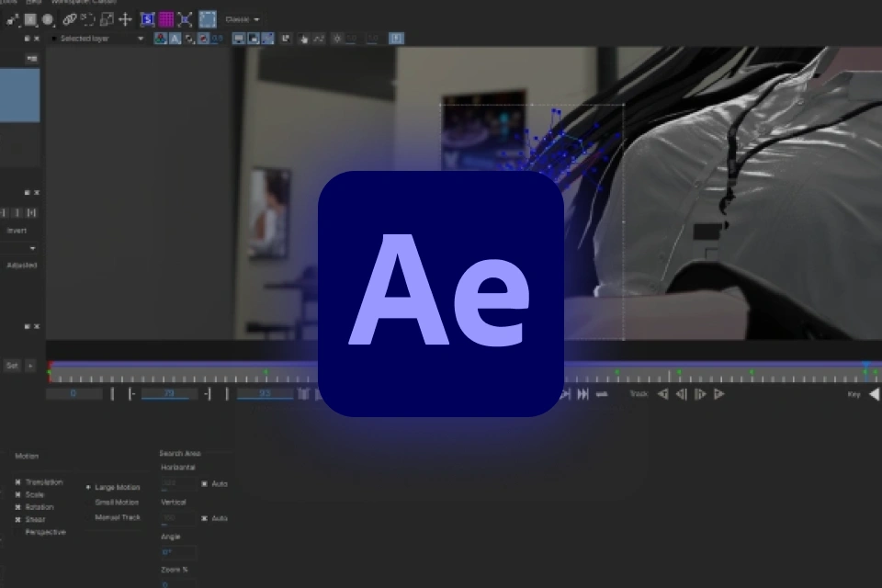Undock the top-left panel via small square icon

click(27, 39)
